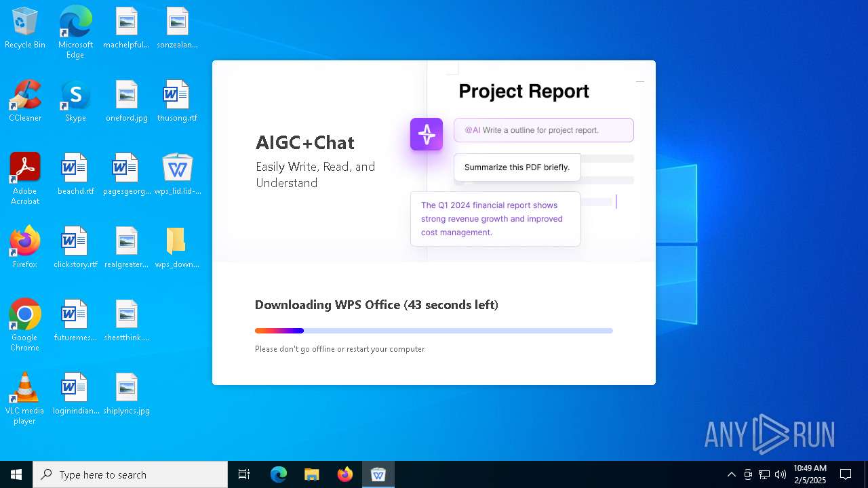
Task: Select sheetthink image file icon
Action: pos(126,321)
